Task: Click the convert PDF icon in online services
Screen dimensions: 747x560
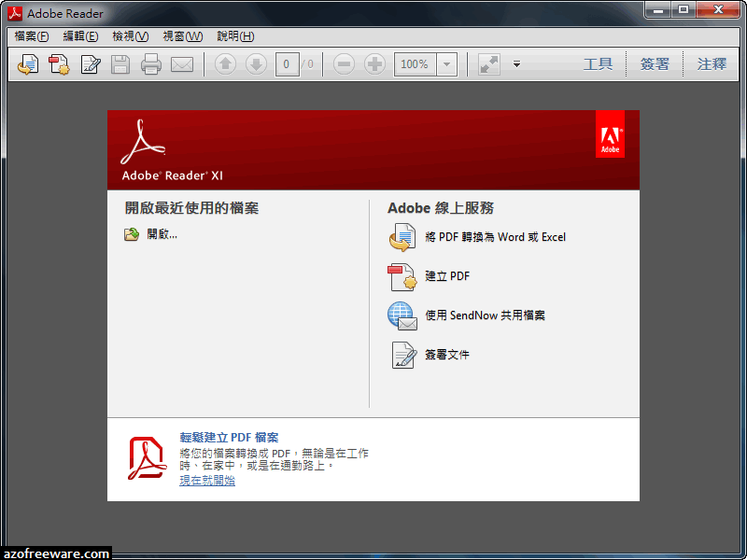Action: (x=402, y=237)
